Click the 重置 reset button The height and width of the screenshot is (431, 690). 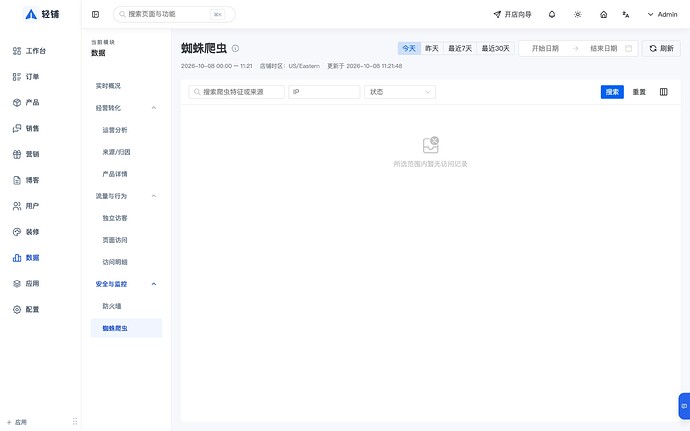(x=639, y=92)
